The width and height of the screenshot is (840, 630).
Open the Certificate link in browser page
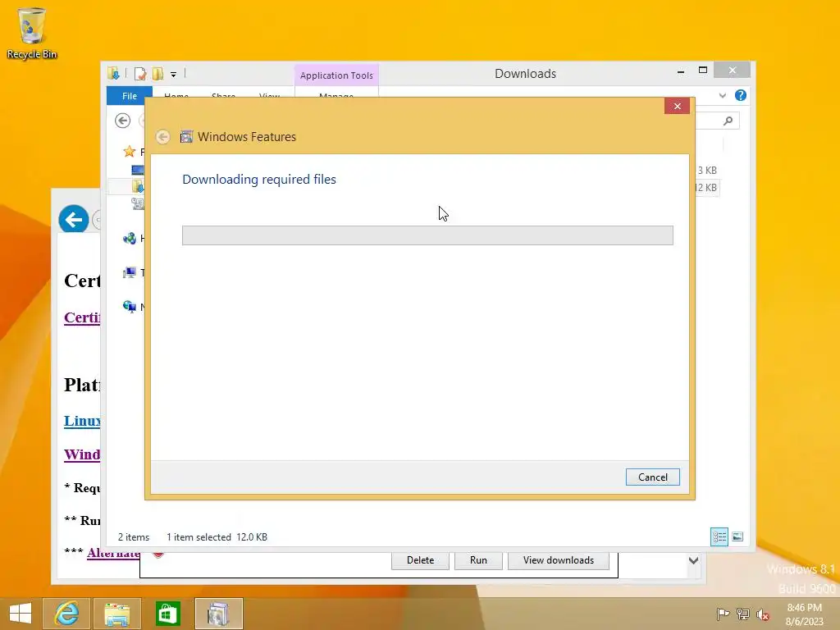tap(82, 317)
